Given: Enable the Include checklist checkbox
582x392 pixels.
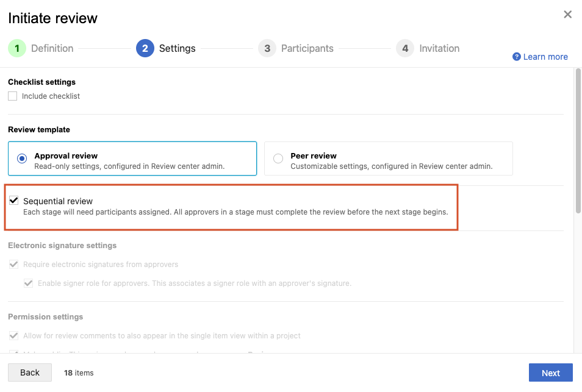Looking at the screenshot, I should click(x=13, y=96).
